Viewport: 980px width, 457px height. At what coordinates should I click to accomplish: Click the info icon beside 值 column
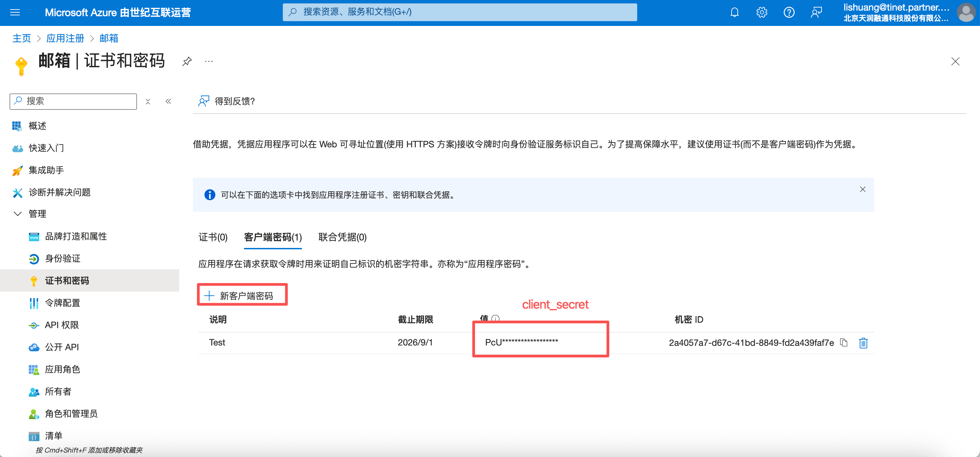pyautogui.click(x=495, y=319)
